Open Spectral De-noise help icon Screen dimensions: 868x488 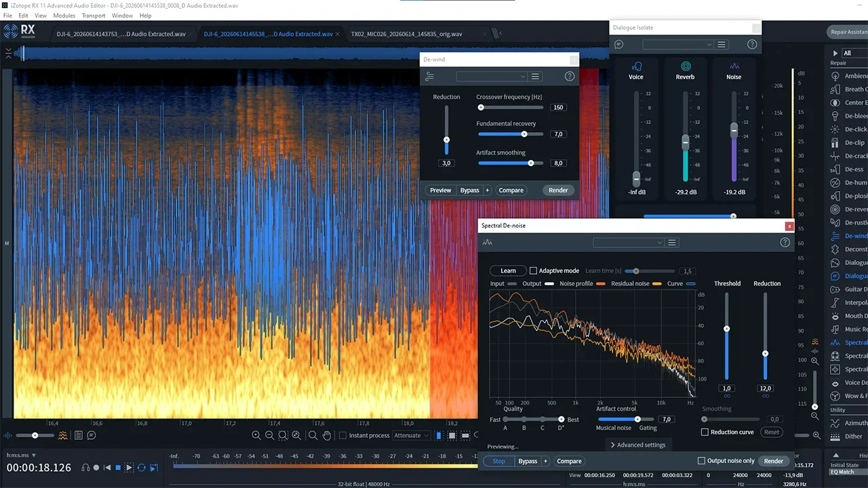pyautogui.click(x=785, y=243)
